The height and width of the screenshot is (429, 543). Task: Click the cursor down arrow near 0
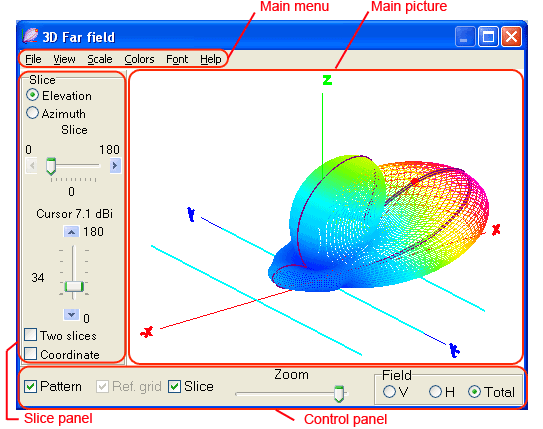(x=71, y=314)
